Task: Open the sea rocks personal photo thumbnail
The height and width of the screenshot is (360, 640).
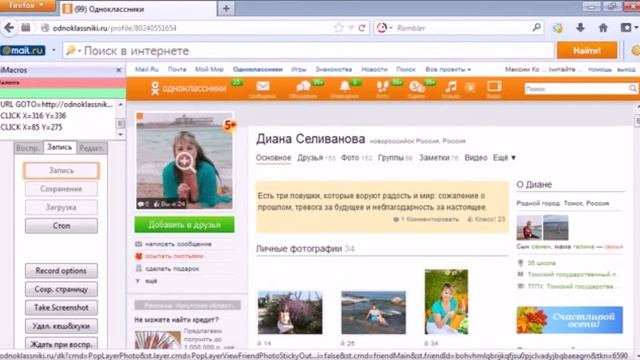Action: point(373,313)
